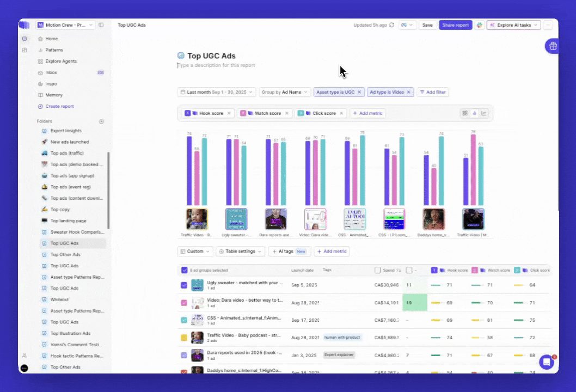Open the Last month date range dropdown
This screenshot has height=392, width=576.
[x=216, y=93]
